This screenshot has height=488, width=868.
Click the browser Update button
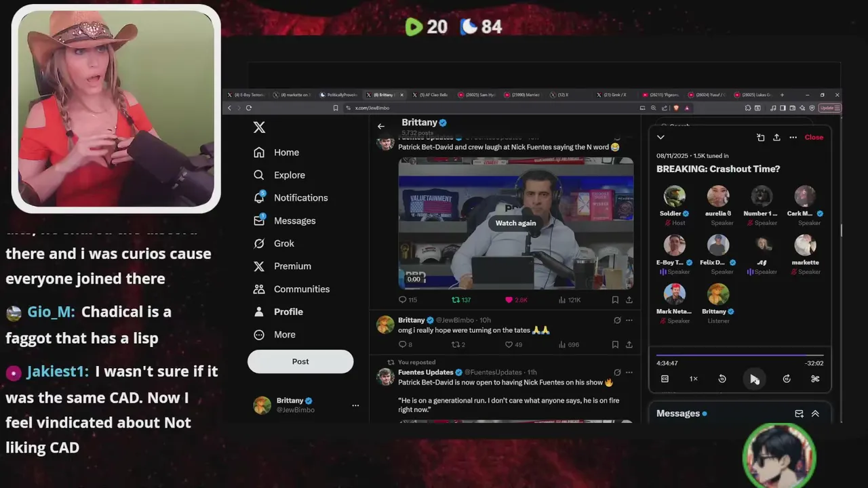pyautogui.click(x=830, y=108)
